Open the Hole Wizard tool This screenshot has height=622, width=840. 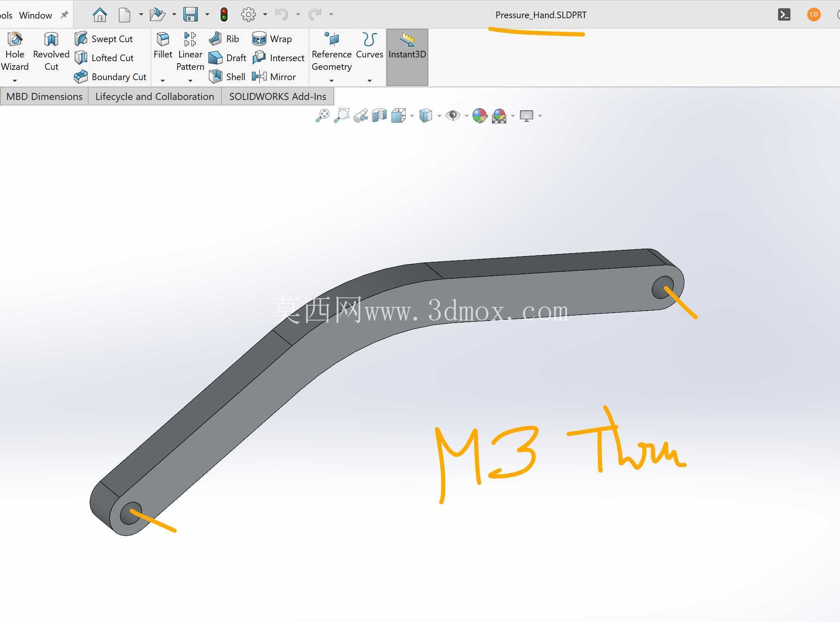tap(15, 52)
